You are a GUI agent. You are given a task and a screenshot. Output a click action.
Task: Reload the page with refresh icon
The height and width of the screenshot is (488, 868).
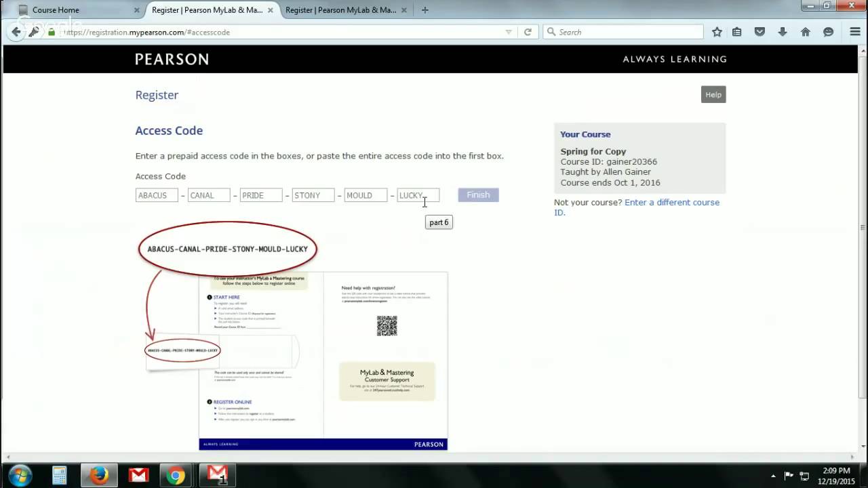[528, 32]
